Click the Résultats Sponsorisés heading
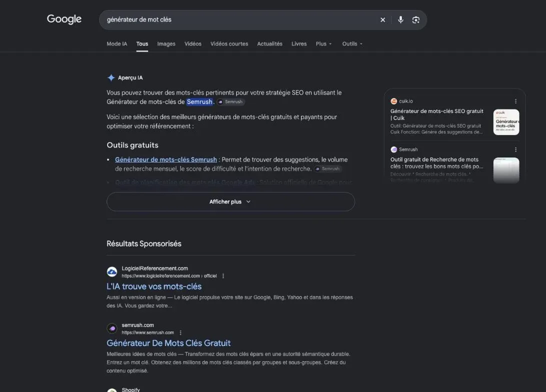This screenshot has width=546, height=392. 144,243
